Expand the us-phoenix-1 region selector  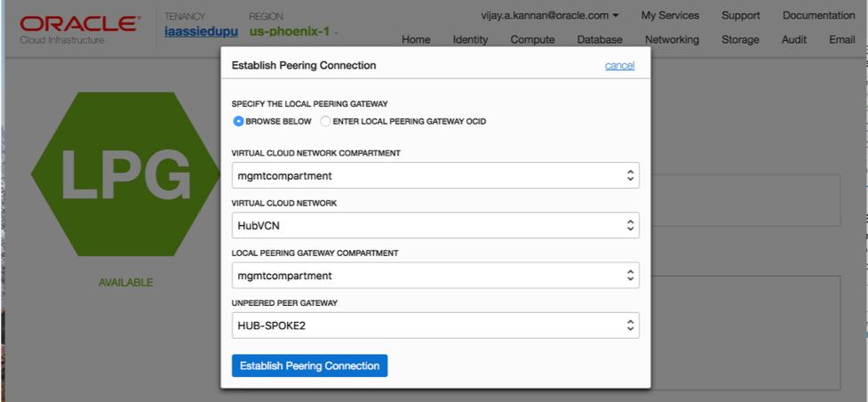click(x=293, y=32)
